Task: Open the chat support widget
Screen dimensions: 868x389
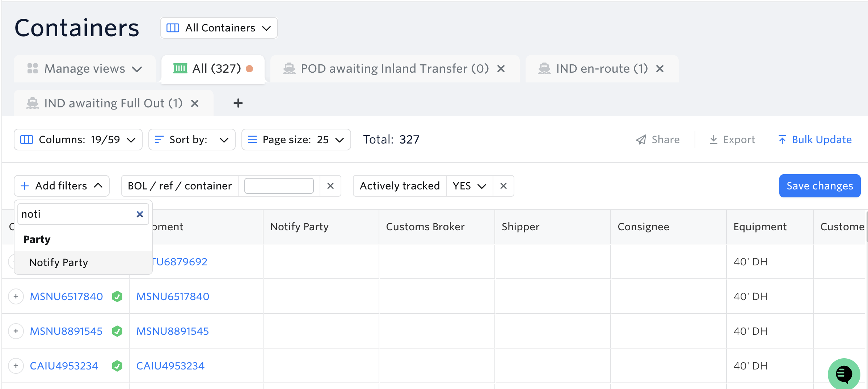Action: (x=844, y=374)
